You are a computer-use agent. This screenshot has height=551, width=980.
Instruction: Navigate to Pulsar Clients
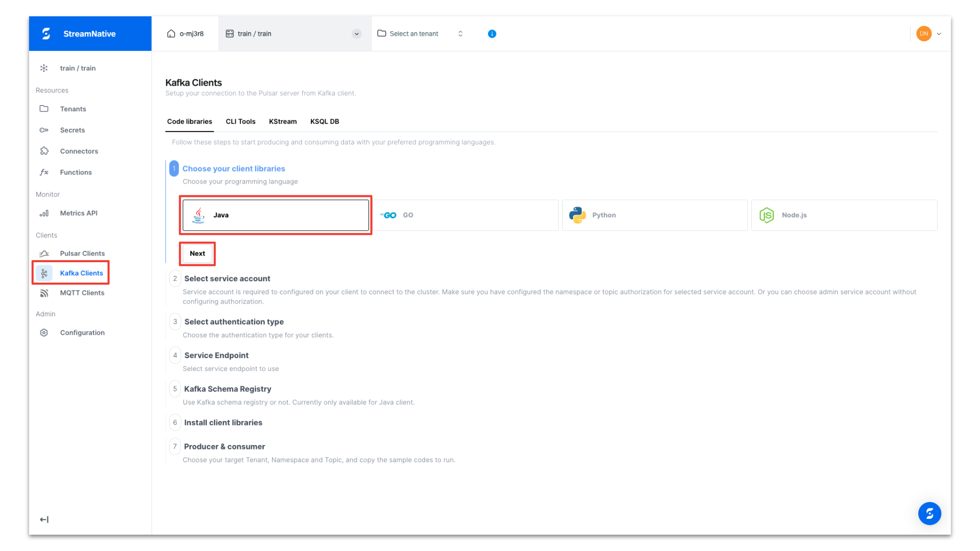tap(82, 253)
